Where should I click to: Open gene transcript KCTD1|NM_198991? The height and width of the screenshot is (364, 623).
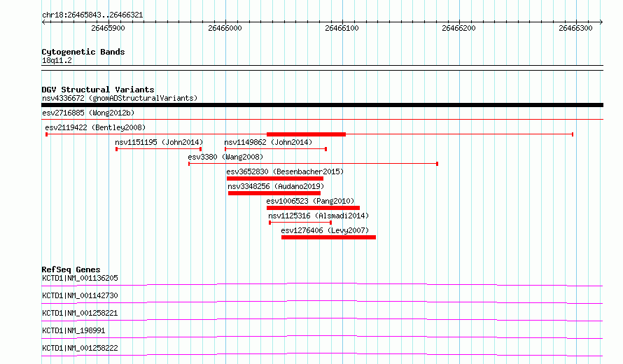click(x=73, y=330)
